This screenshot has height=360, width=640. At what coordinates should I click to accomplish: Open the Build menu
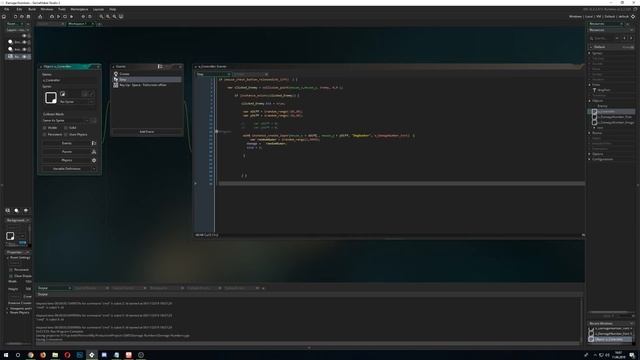(32, 9)
